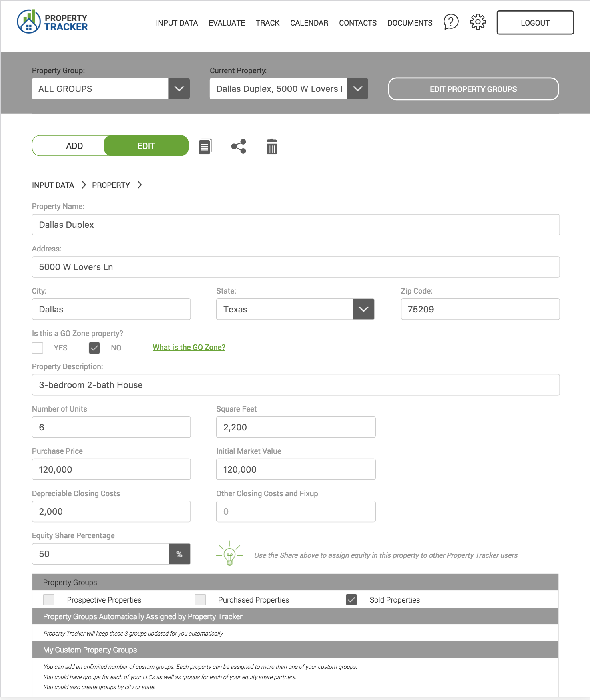590x700 pixels.
Task: Open help via question mark icon
Action: (451, 22)
